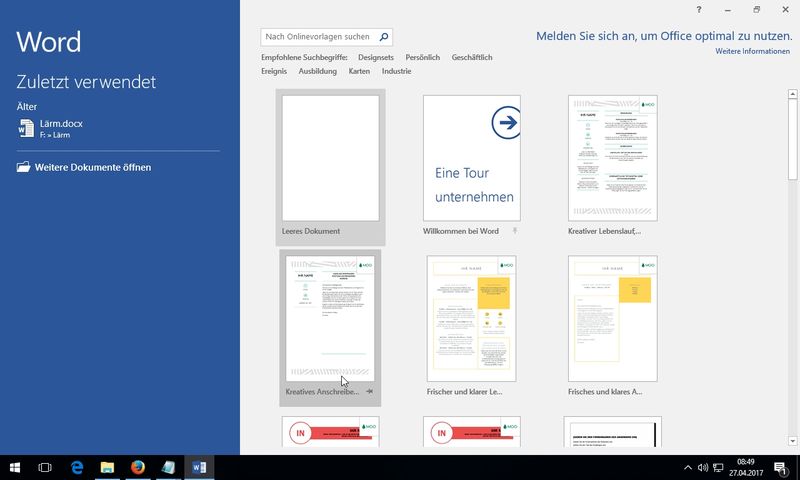
Task: Pin the Willkommen bei Word template
Action: coord(515,231)
